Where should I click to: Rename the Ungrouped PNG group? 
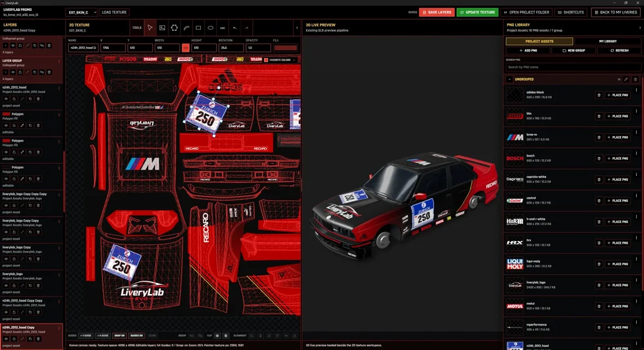click(x=626, y=79)
